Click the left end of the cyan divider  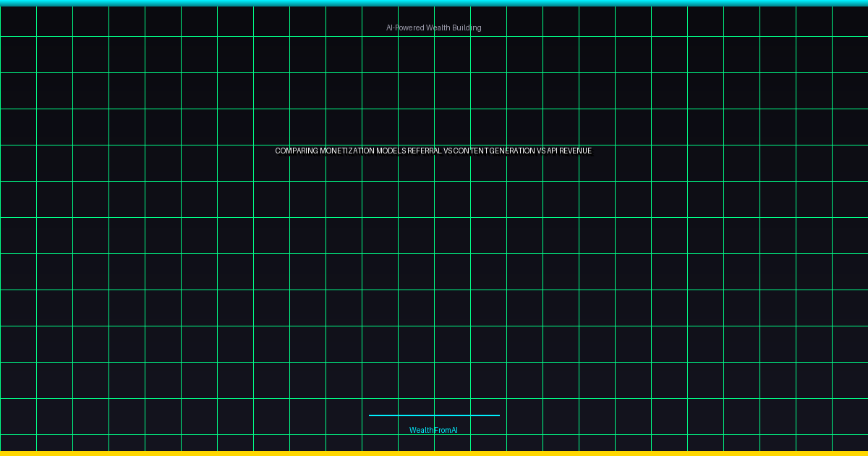point(371,415)
